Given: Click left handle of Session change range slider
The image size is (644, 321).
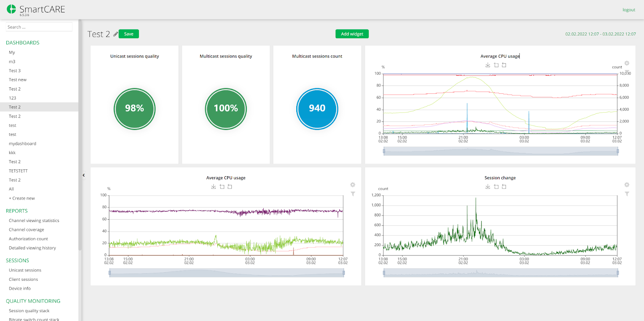Looking at the screenshot, I should tap(384, 273).
